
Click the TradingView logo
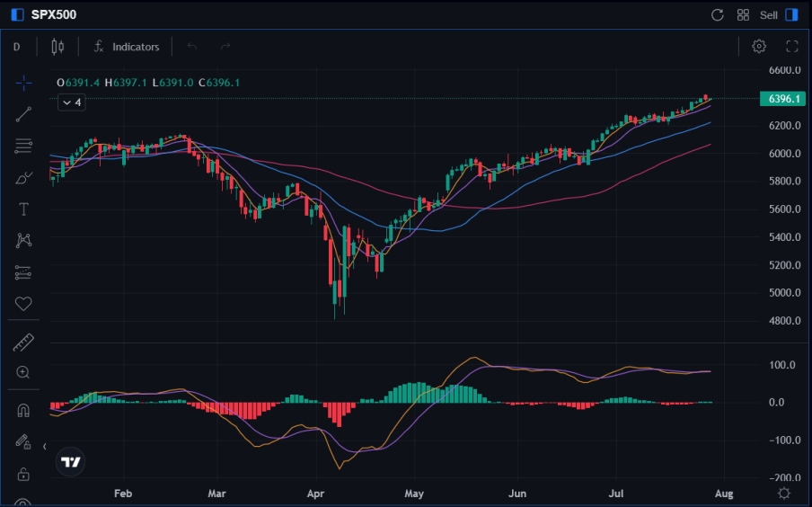70,462
